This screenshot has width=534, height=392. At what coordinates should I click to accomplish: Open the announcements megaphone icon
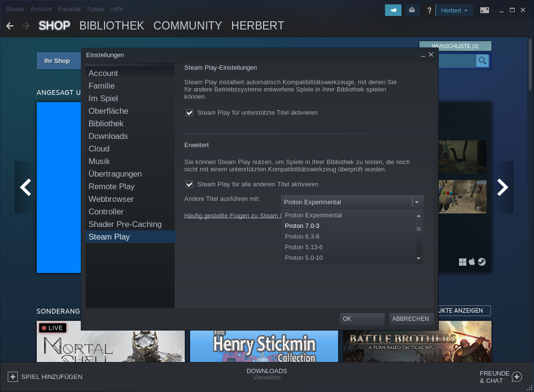pos(393,10)
